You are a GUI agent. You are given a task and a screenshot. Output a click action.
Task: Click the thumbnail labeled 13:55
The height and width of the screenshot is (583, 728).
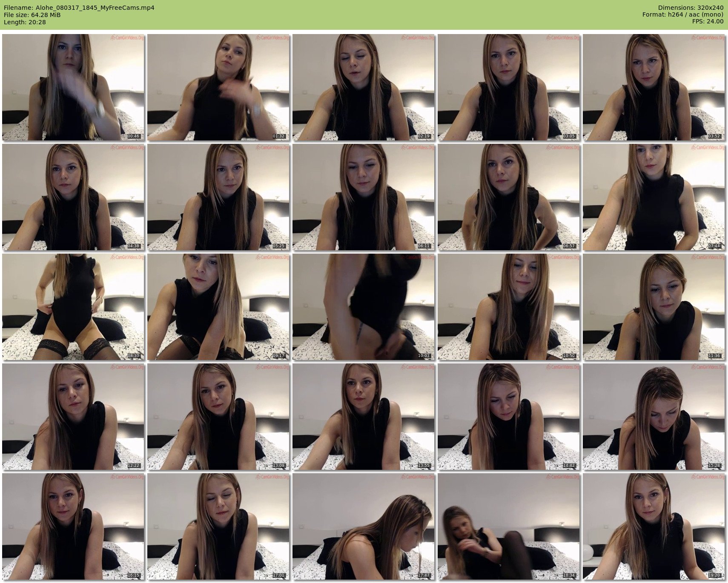click(x=364, y=417)
